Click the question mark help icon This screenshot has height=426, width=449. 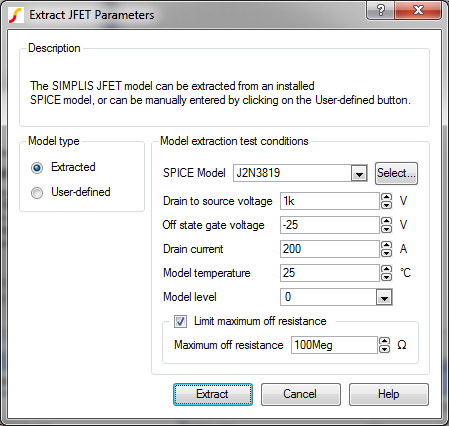(x=381, y=10)
